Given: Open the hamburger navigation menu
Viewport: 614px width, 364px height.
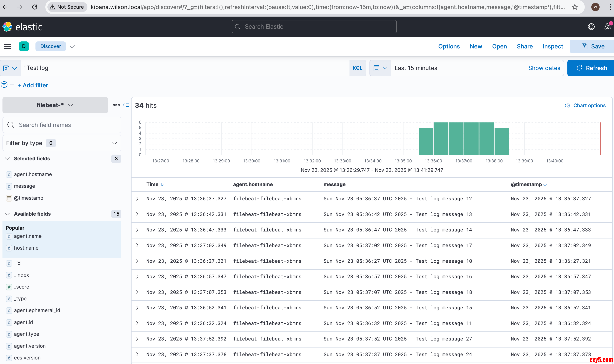Looking at the screenshot, I should click(x=7, y=46).
